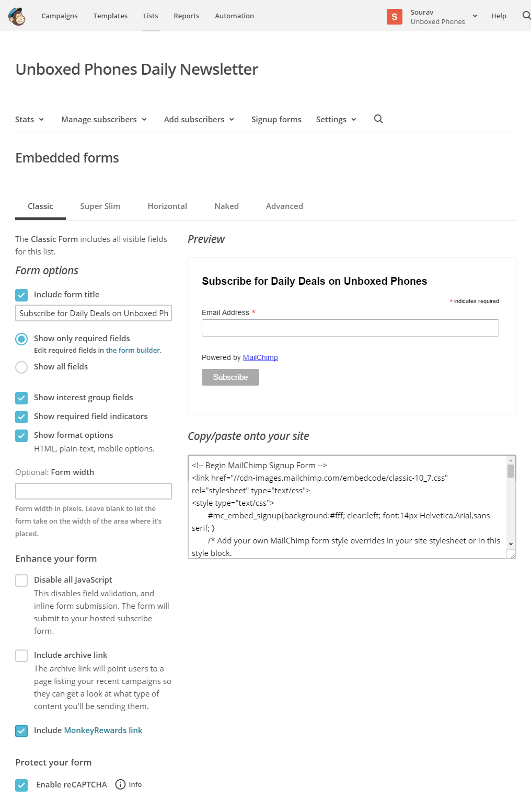Screen dimensions: 531x812
Task: Click the Form width input field
Action: pyautogui.click(x=94, y=491)
